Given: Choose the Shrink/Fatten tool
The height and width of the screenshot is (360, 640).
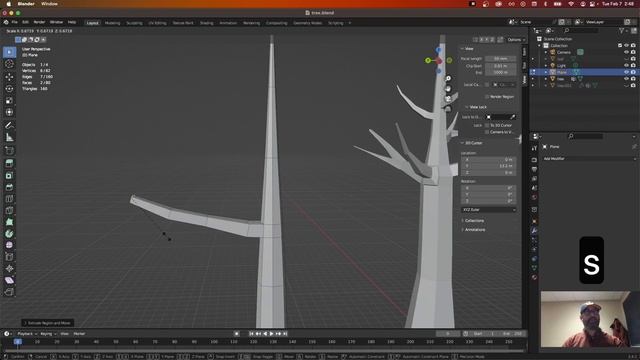Looking at the screenshot, I should (9, 269).
